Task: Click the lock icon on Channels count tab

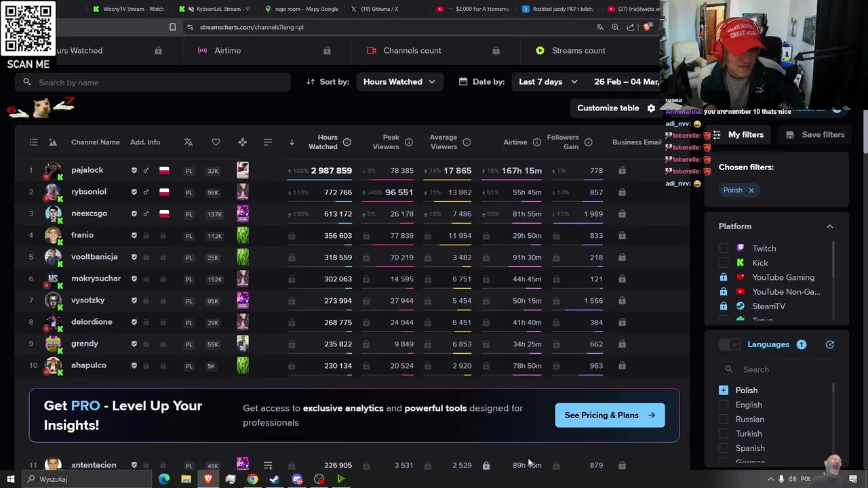Action: coord(496,51)
